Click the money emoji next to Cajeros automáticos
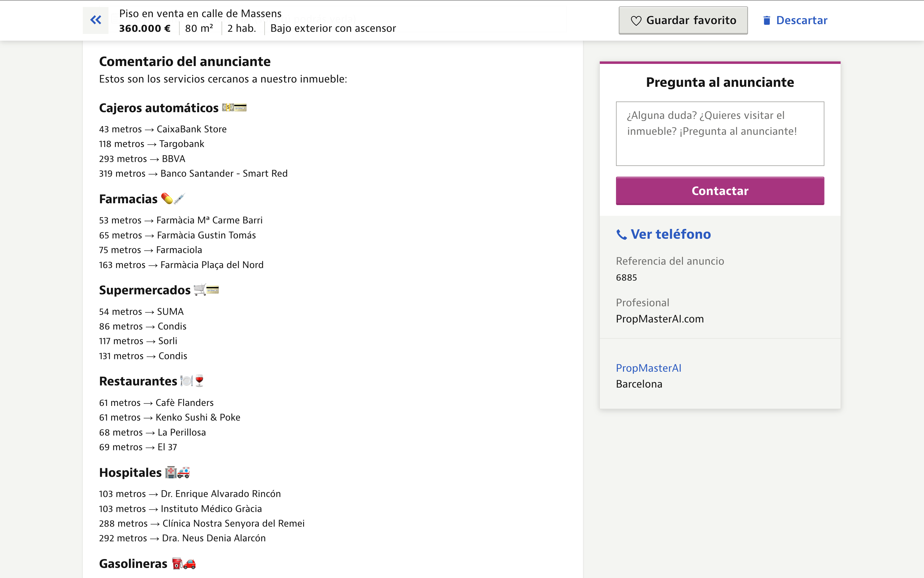 (x=228, y=108)
